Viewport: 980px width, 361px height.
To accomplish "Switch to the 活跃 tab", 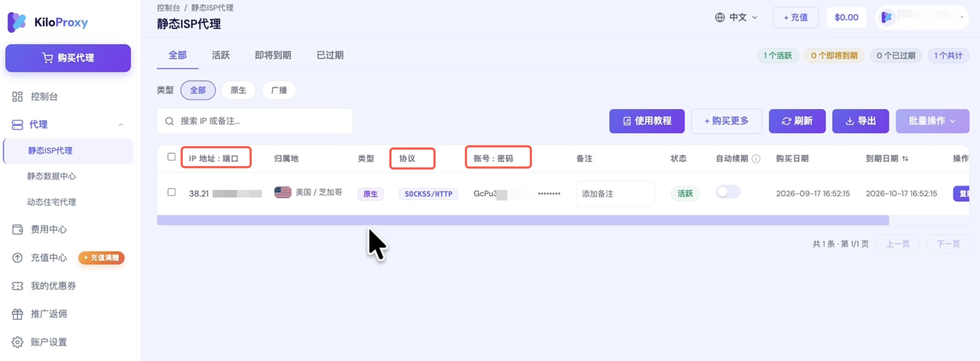I will point(221,56).
